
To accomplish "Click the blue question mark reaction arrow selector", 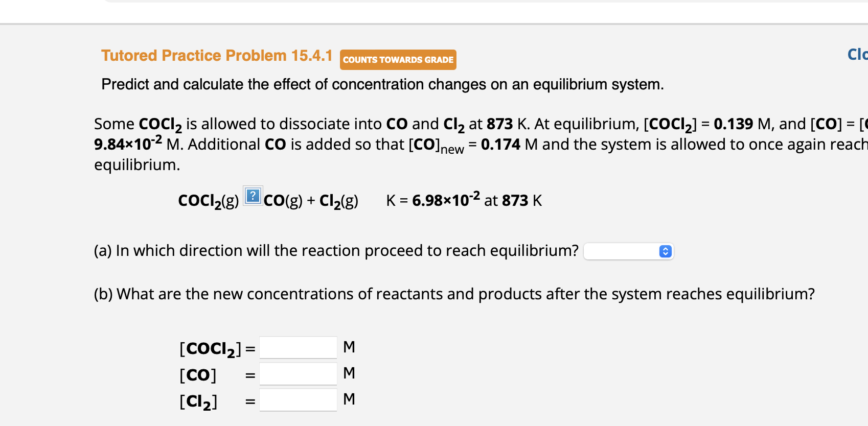I will click(253, 196).
